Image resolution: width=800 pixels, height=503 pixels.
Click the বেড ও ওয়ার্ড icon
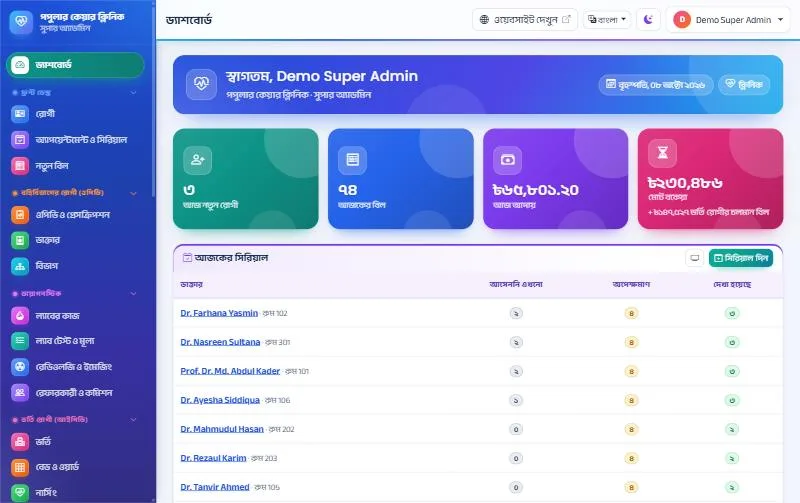20,467
